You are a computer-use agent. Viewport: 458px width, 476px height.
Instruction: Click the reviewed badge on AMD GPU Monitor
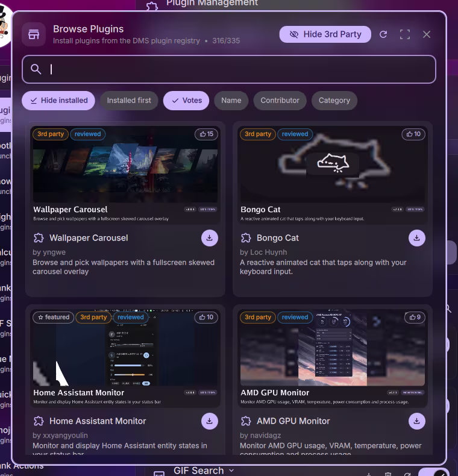295,317
